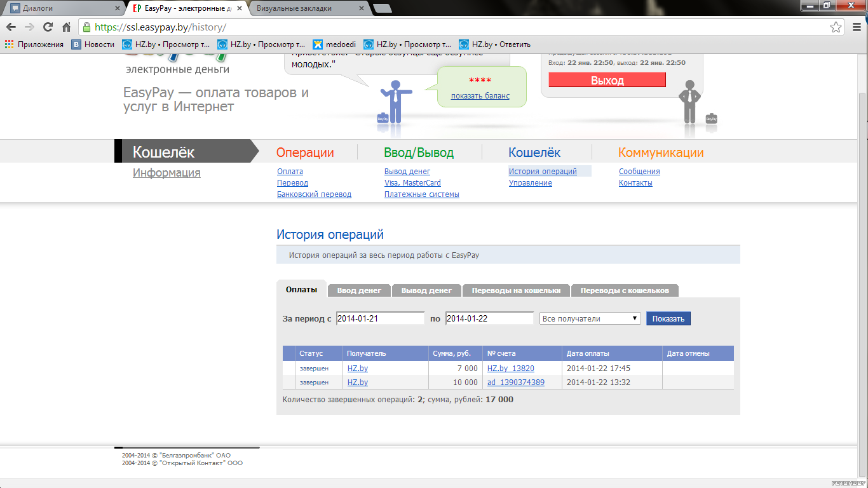Viewport: 868px width, 488px height.
Task: Click the Операции menu heading
Action: pos(305,152)
